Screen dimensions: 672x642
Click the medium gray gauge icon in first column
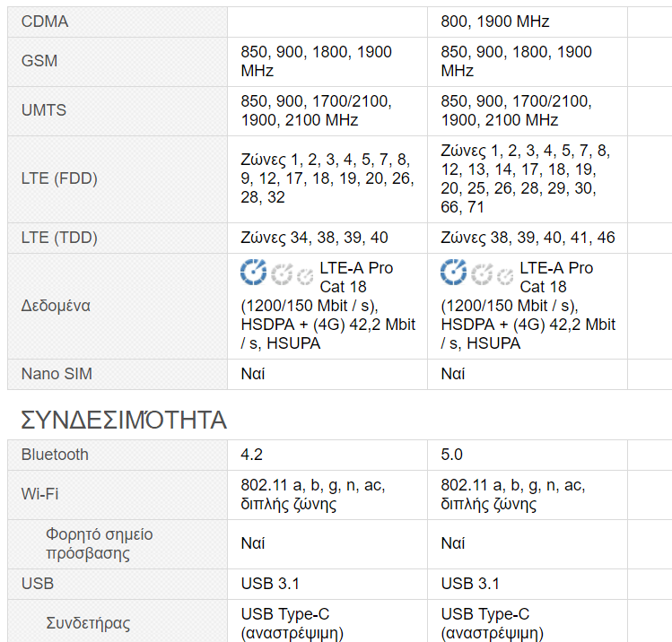283,273
